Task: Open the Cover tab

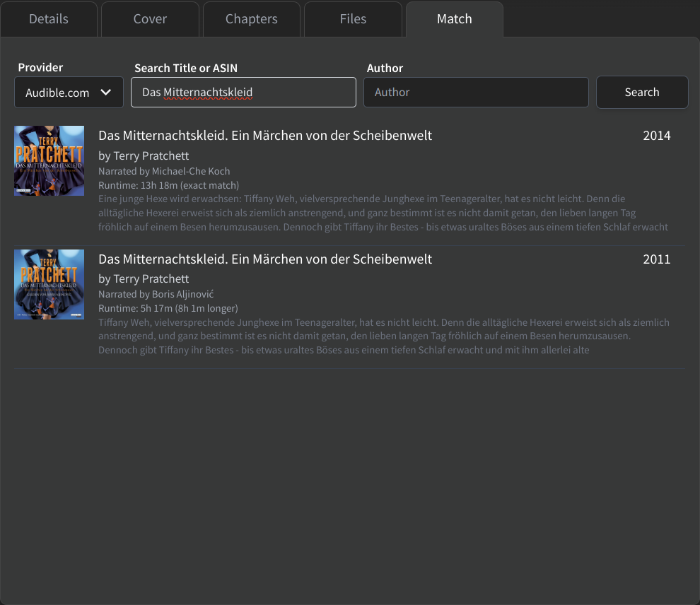Action: point(150,19)
